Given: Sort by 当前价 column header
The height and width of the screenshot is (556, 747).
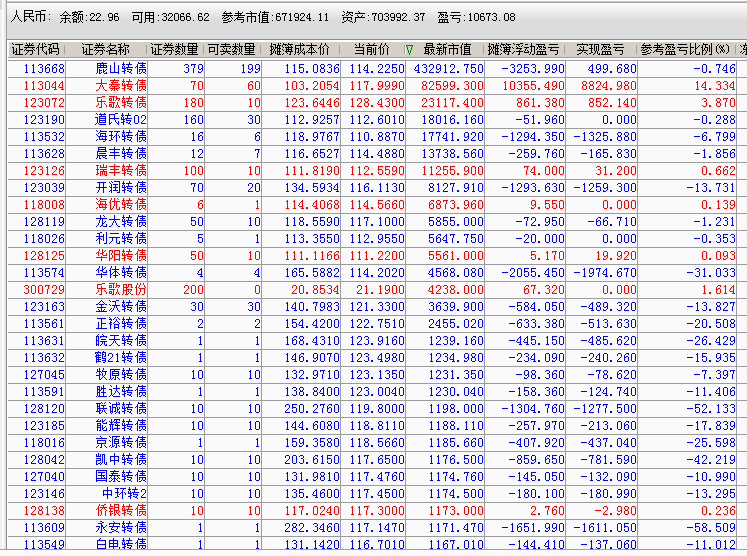Looking at the screenshot, I should pyautogui.click(x=372, y=50).
